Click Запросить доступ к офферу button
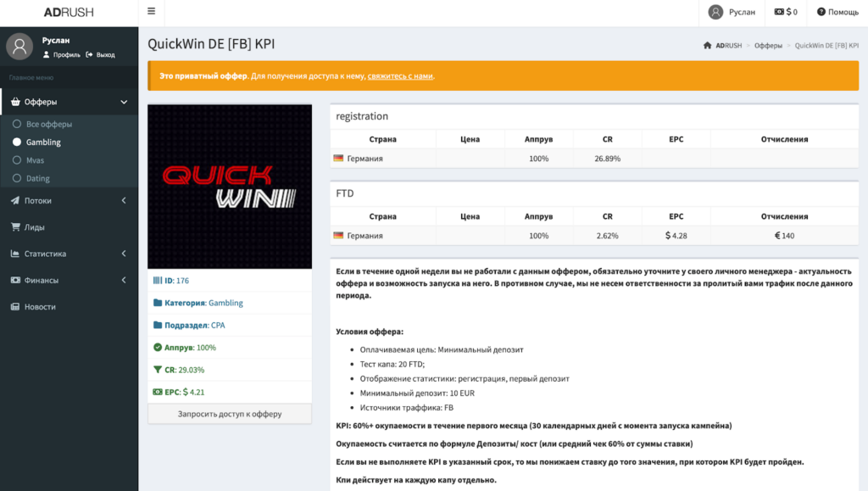The image size is (868, 491). [x=230, y=414]
